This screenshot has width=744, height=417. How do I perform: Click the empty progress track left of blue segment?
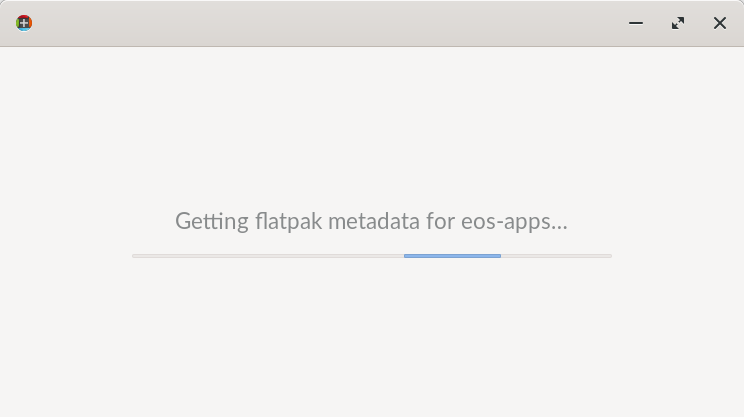268,256
